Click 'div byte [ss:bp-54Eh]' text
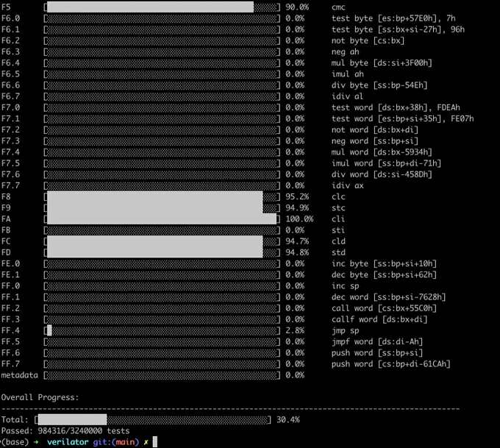Screen dimensions: 500x448 [x=379, y=85]
